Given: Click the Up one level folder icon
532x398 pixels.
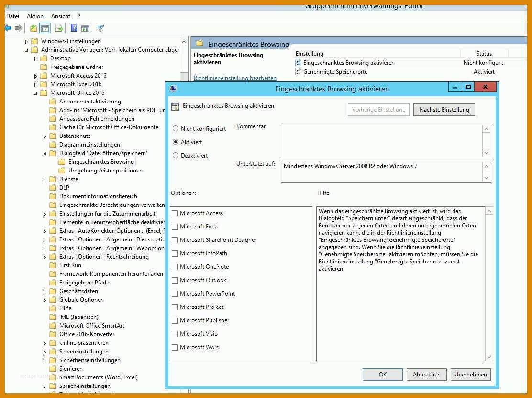Looking at the screenshot, I should [33, 28].
